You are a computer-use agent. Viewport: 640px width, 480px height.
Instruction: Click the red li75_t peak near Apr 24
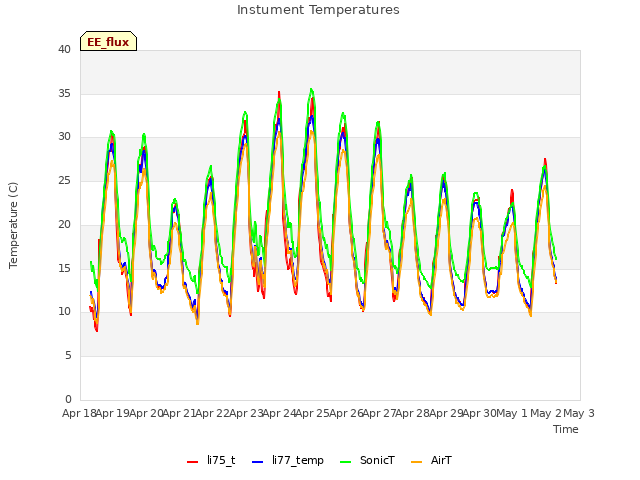point(279,93)
